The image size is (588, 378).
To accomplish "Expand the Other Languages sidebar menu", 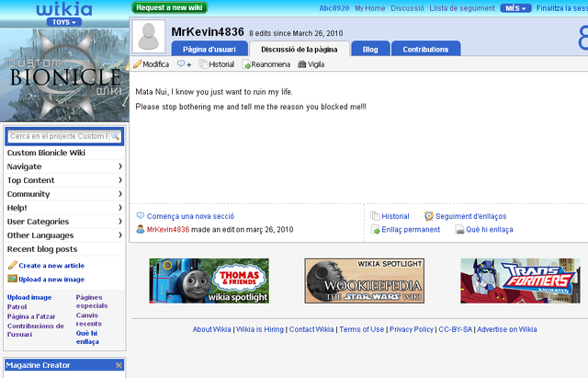I will [x=64, y=235].
